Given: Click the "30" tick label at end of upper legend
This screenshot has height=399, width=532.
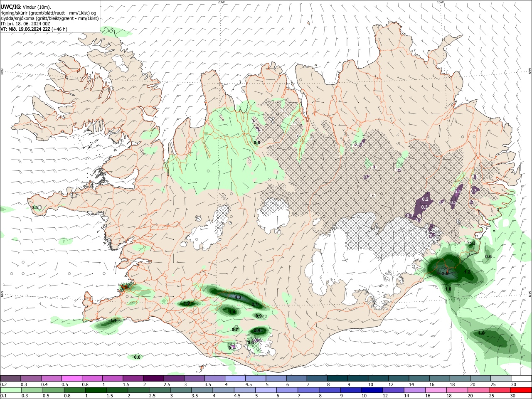Looking at the screenshot, I should pos(513,384).
